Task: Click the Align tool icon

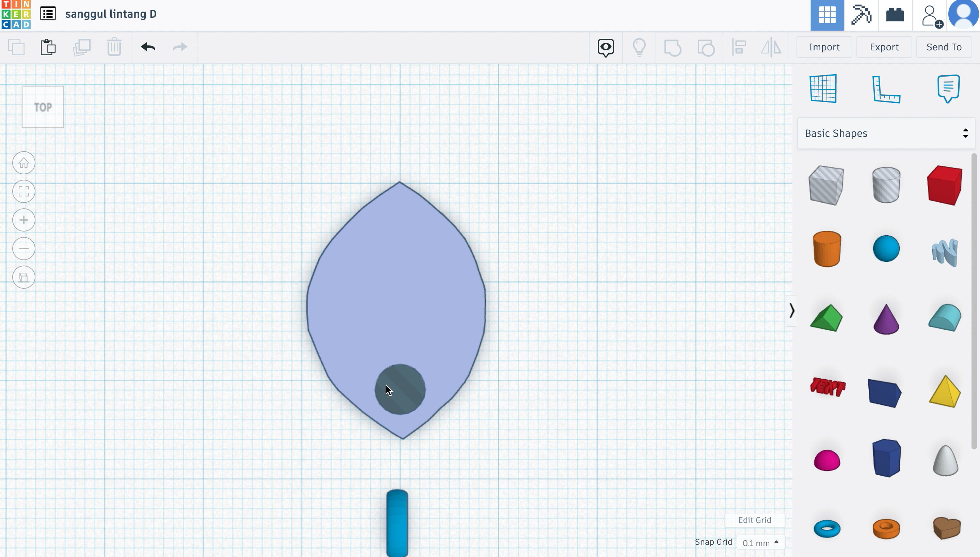Action: click(x=739, y=47)
